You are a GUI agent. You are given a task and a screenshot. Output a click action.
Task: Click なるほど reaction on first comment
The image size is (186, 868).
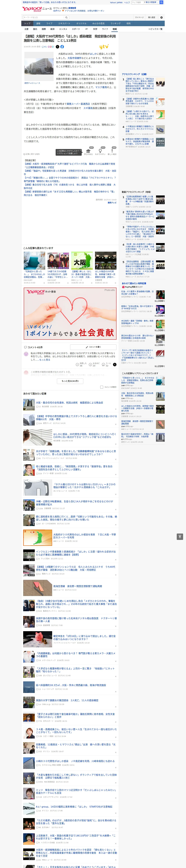[x=94, y=364]
